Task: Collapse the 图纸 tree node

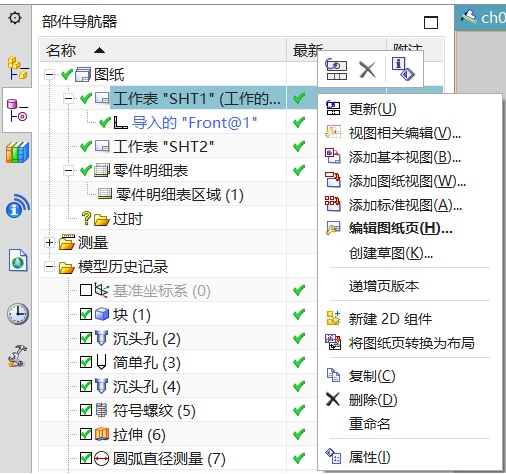Action: tap(49, 74)
